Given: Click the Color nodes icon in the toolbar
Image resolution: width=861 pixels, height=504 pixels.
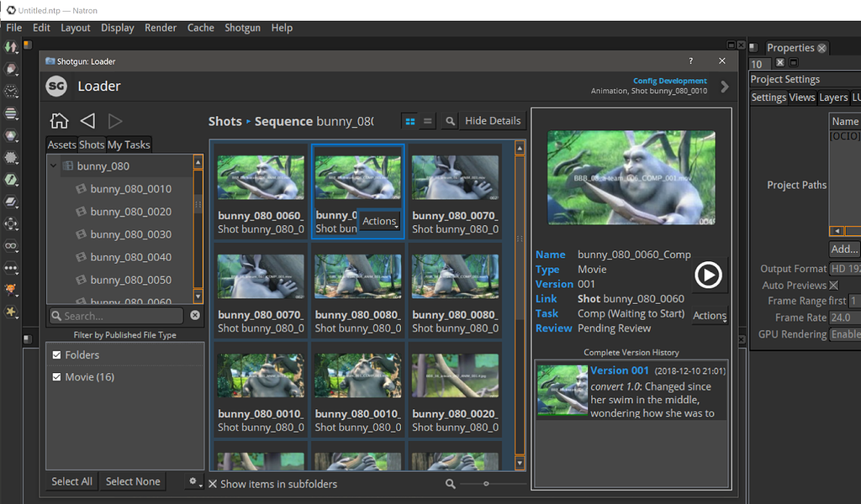Looking at the screenshot, I should click(x=10, y=137).
